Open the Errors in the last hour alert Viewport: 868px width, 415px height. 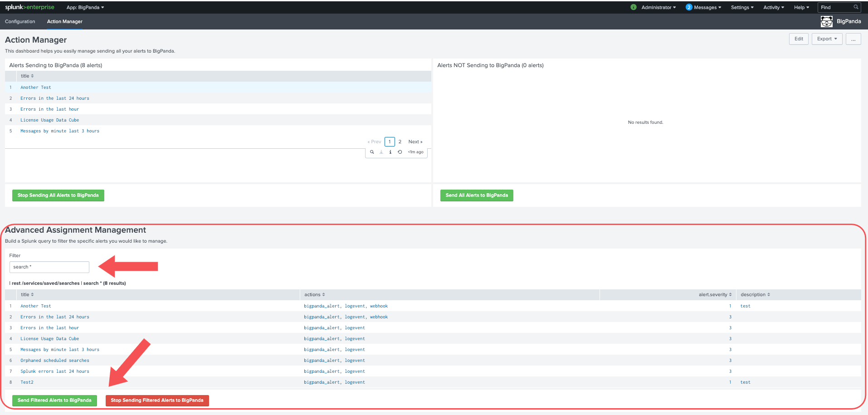[49, 109]
